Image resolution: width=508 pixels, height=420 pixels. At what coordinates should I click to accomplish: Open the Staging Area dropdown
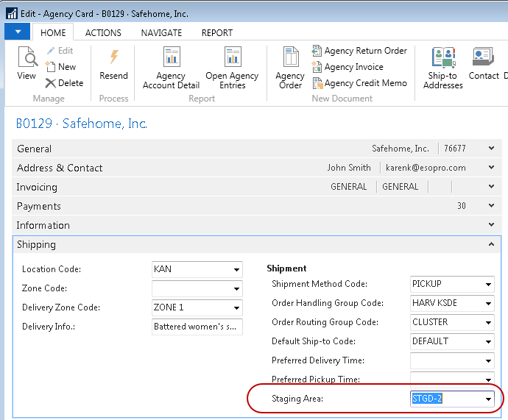pos(488,399)
